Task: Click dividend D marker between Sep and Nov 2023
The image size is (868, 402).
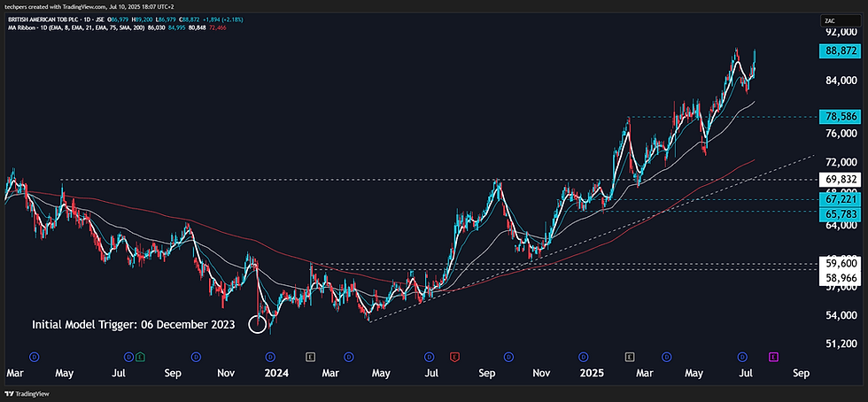Action: 196,357
